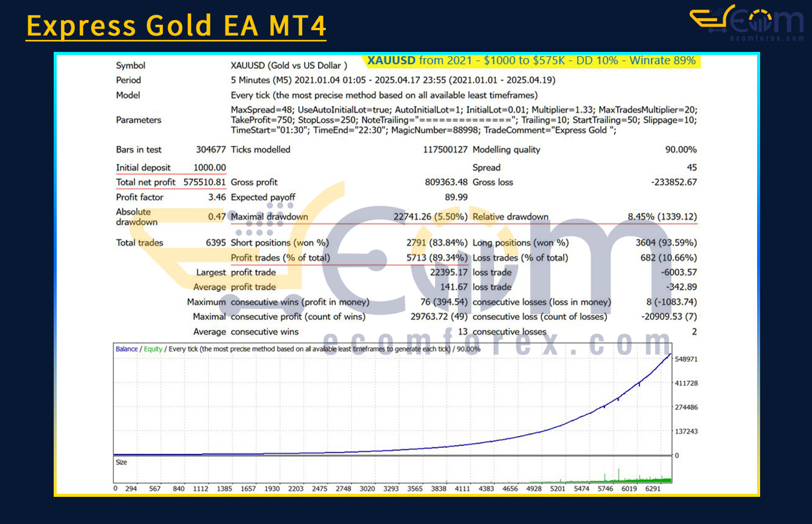Image resolution: width=812 pixels, height=524 pixels.
Task: Click the 548971 y-axis label
Action: (x=685, y=359)
